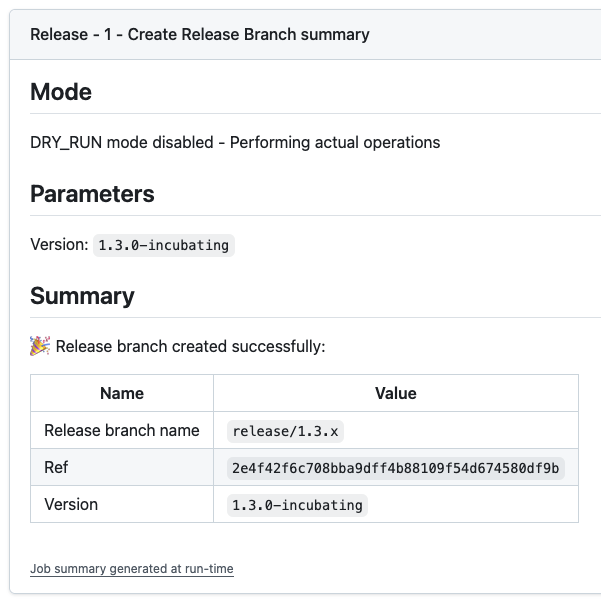Select the 'Release branch name' table cell

[122, 431]
